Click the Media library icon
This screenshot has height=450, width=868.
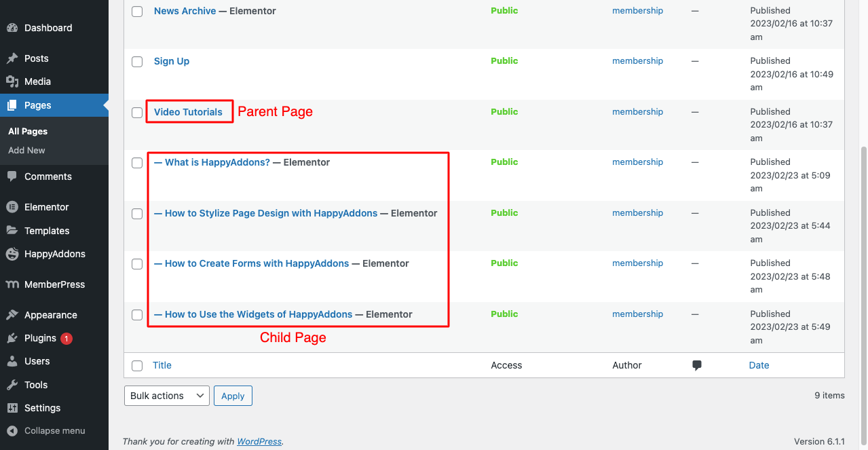pos(12,81)
